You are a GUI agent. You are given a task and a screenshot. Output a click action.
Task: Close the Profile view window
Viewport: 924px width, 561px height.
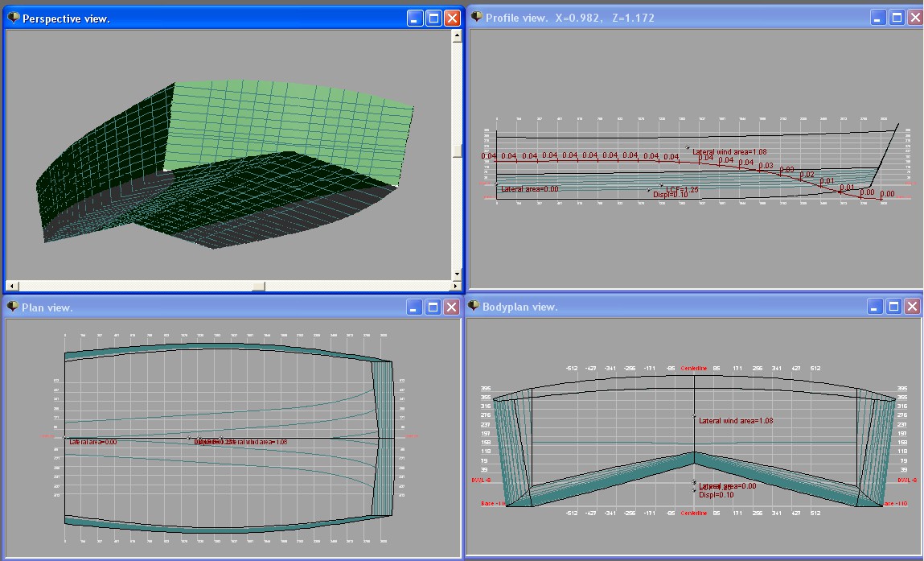pos(914,18)
